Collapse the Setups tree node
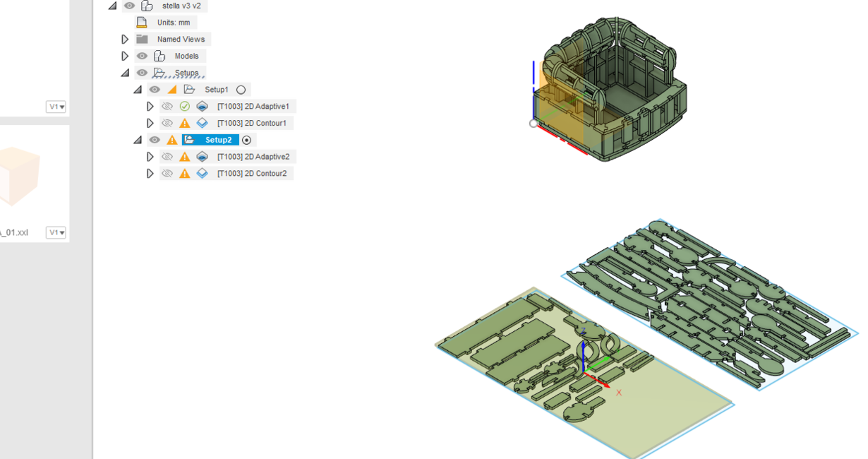 125,73
